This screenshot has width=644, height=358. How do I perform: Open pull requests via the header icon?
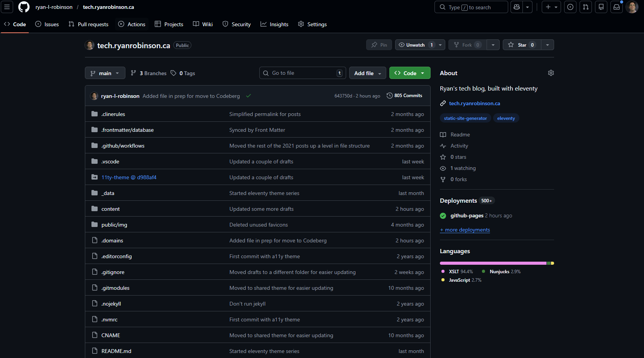point(585,7)
